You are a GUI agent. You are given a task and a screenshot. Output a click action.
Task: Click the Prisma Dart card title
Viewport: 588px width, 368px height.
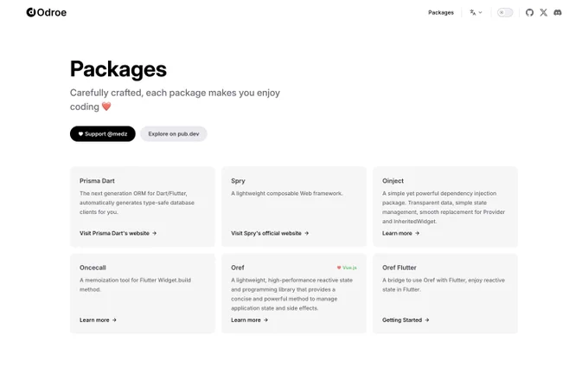pos(97,181)
